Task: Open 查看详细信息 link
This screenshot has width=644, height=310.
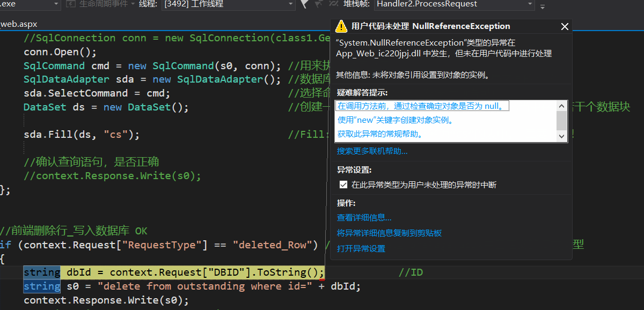Action: [364, 218]
